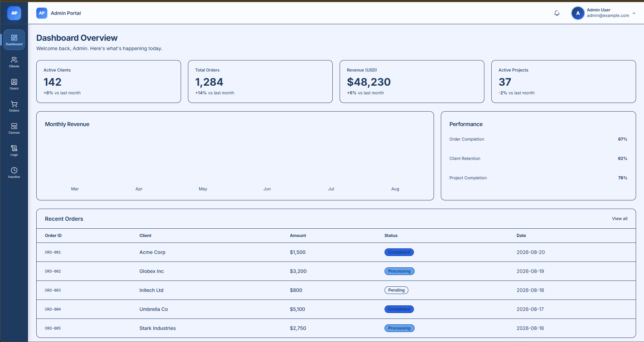This screenshot has width=644, height=342.
Task: Click date 2026-08-18
Action: click(x=530, y=290)
